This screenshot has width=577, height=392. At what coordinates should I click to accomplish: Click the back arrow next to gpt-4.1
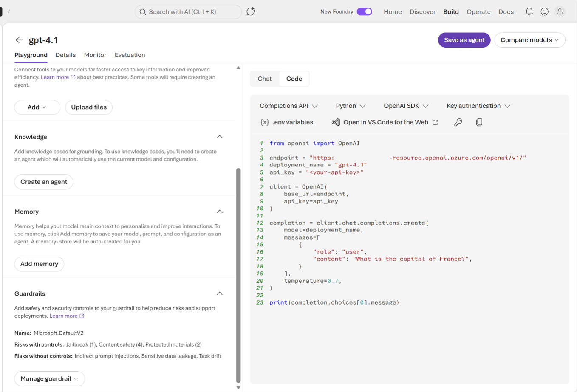click(x=20, y=40)
